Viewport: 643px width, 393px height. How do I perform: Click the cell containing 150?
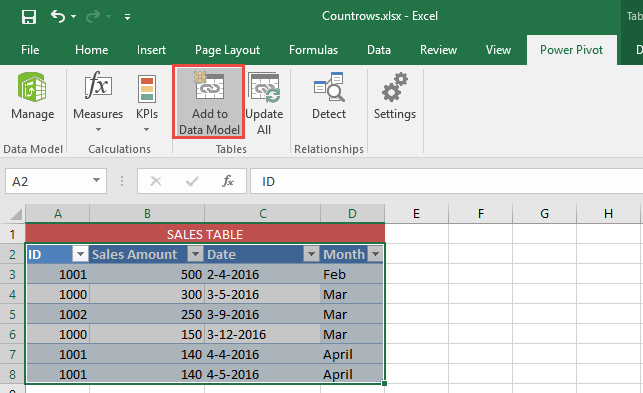tap(147, 334)
